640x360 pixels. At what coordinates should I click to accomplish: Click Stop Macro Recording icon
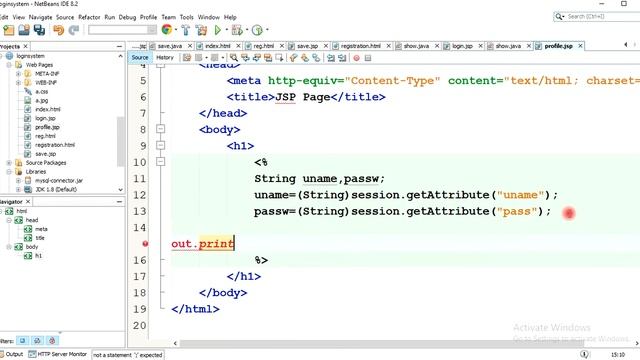click(368, 58)
